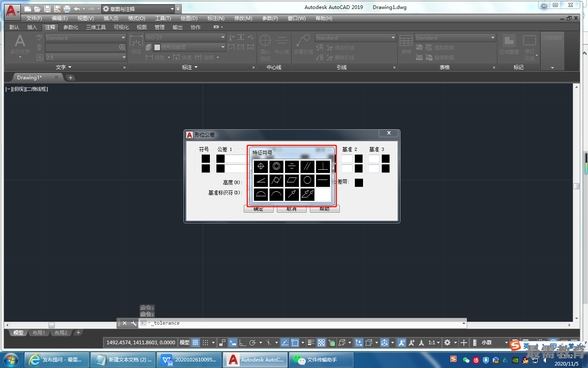Screen dimensions: 588x368
Task: Click the first diameter box under 公差 1
Action: click(220, 159)
